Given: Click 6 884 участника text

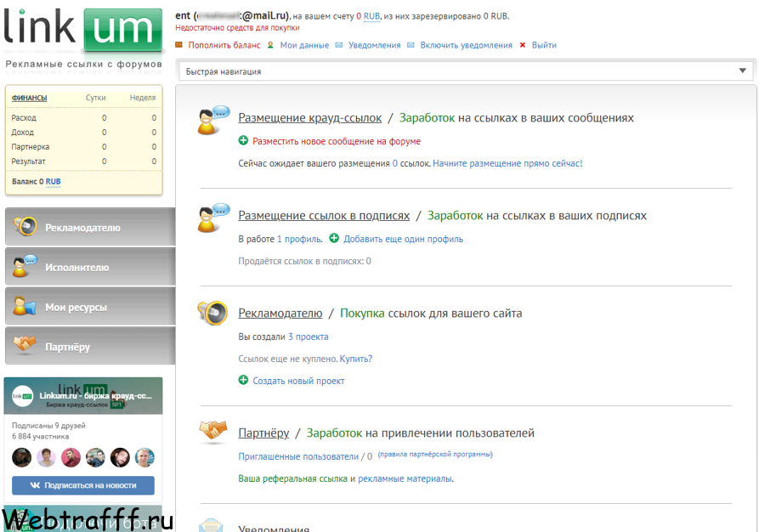Looking at the screenshot, I should pyautogui.click(x=41, y=436).
